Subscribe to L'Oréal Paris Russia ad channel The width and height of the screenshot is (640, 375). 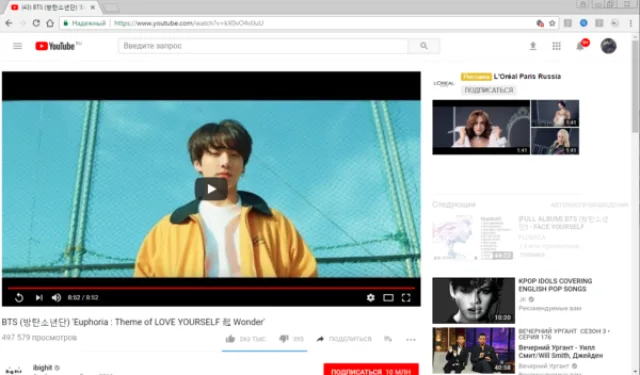[489, 90]
